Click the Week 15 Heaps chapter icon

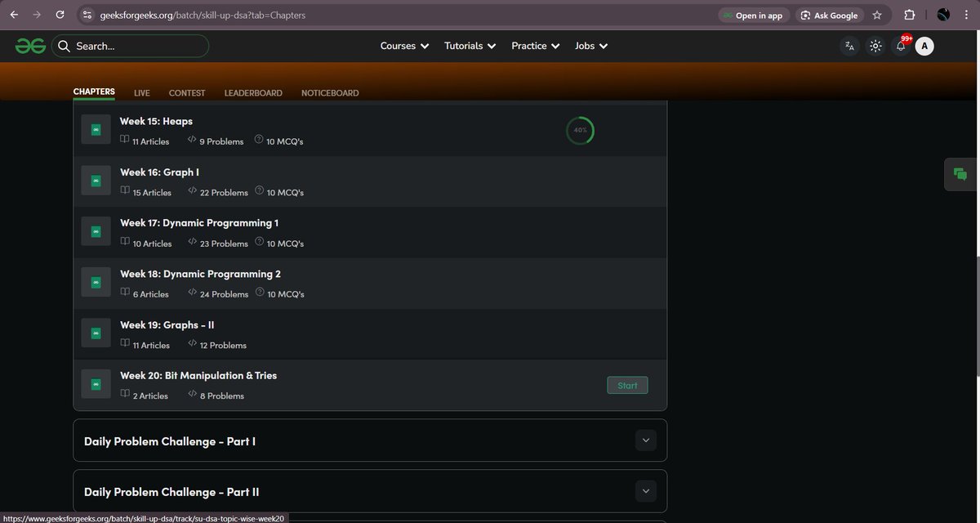pyautogui.click(x=96, y=130)
